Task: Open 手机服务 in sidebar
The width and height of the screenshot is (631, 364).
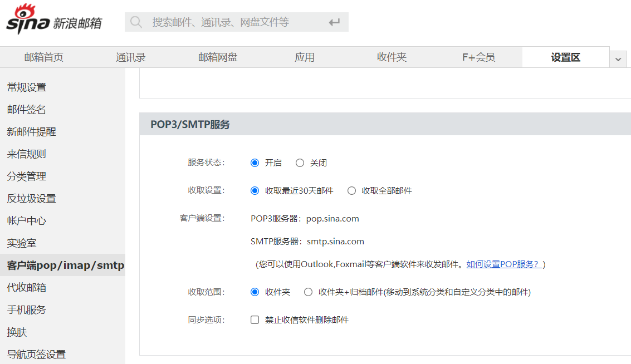Action: (x=27, y=309)
